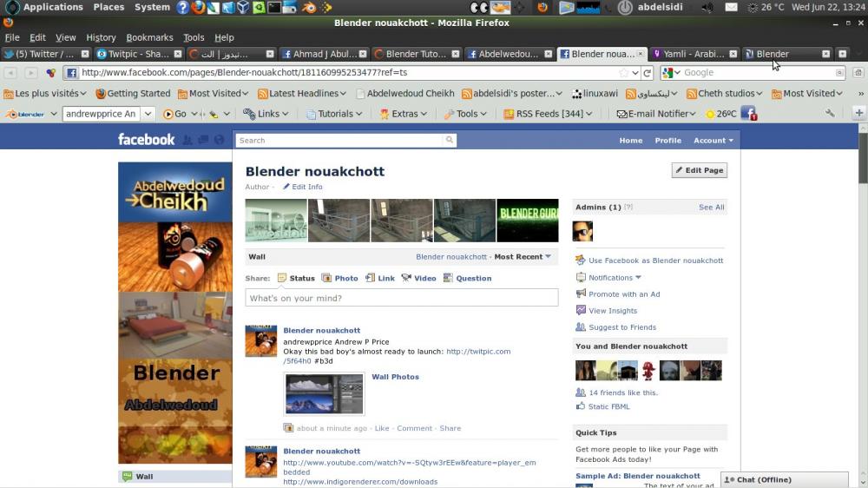Viewport: 868px width, 488px height.
Task: Click the Edit Page button
Action: [x=699, y=170]
